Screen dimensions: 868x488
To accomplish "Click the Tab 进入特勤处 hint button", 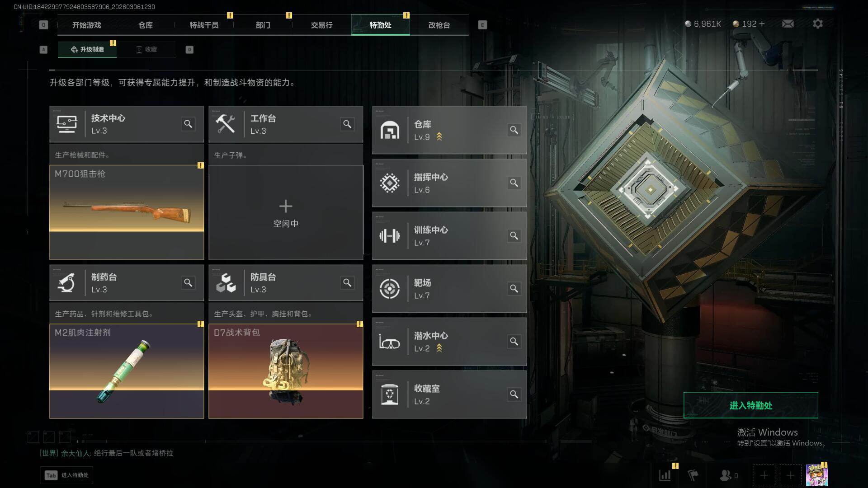I will point(66,475).
